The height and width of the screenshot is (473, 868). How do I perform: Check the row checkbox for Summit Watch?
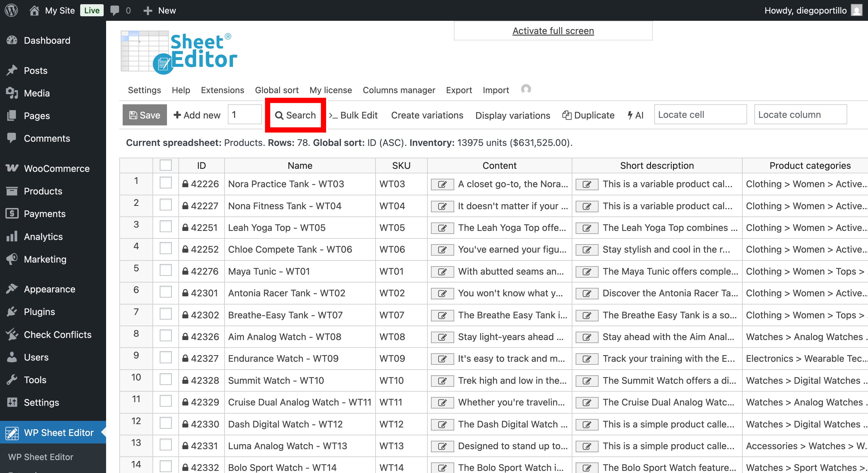pyautogui.click(x=165, y=380)
